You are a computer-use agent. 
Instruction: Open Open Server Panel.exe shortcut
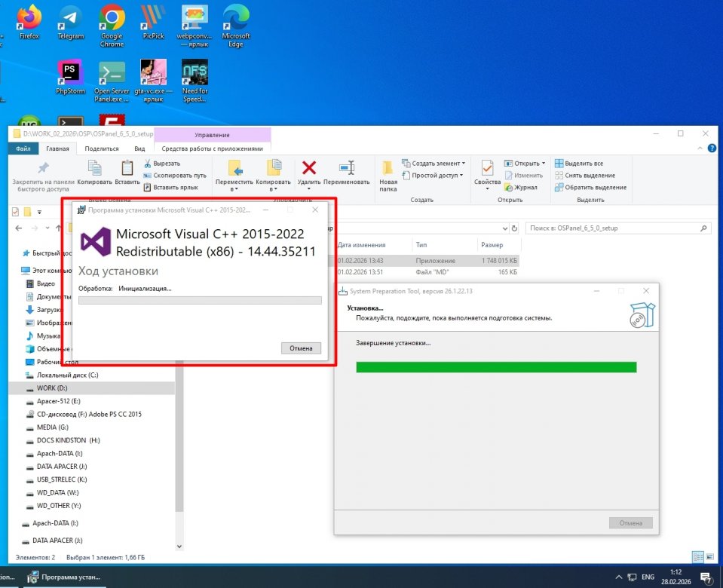[112, 81]
